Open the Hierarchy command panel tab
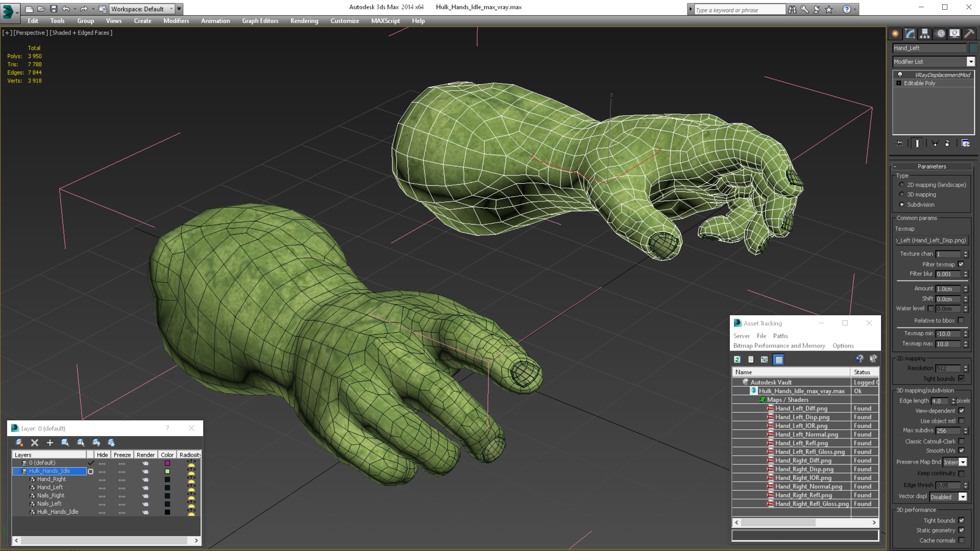Viewport: 980px width, 551px height. pyautogui.click(x=925, y=34)
